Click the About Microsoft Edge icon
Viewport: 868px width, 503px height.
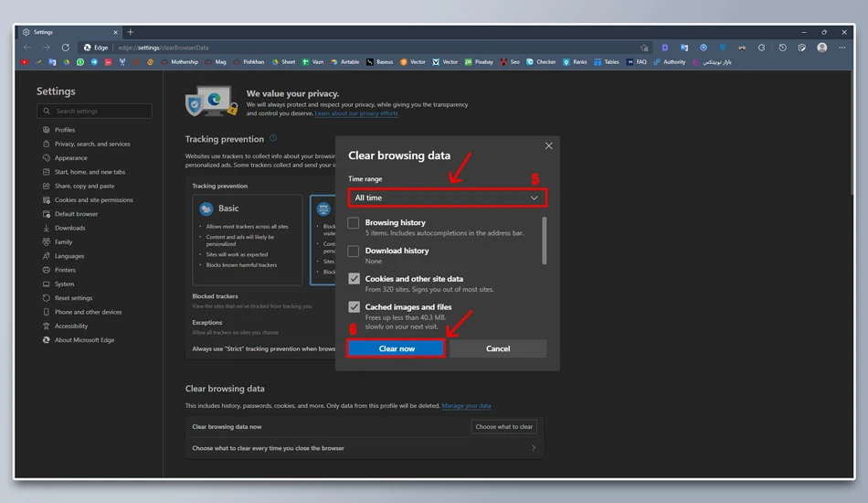[x=47, y=340]
